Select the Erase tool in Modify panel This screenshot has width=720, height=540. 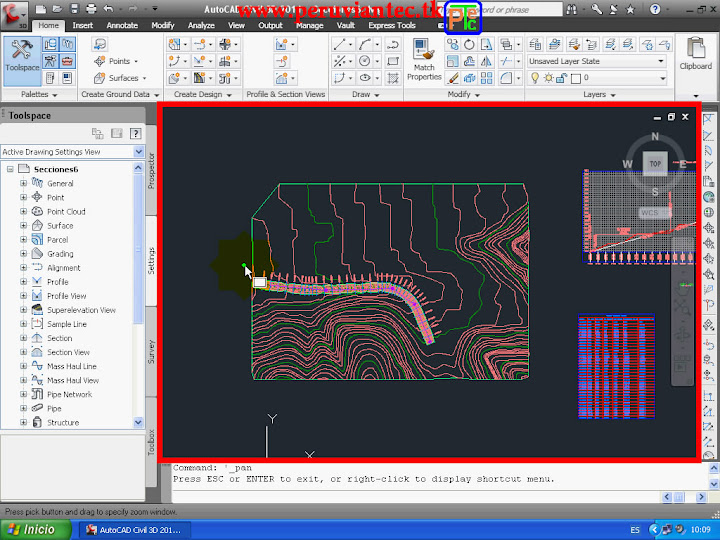pyautogui.click(x=452, y=78)
